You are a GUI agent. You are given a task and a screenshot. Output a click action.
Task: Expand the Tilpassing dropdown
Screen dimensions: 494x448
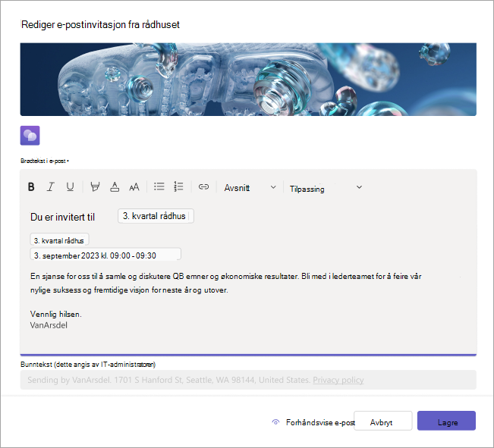coord(326,188)
